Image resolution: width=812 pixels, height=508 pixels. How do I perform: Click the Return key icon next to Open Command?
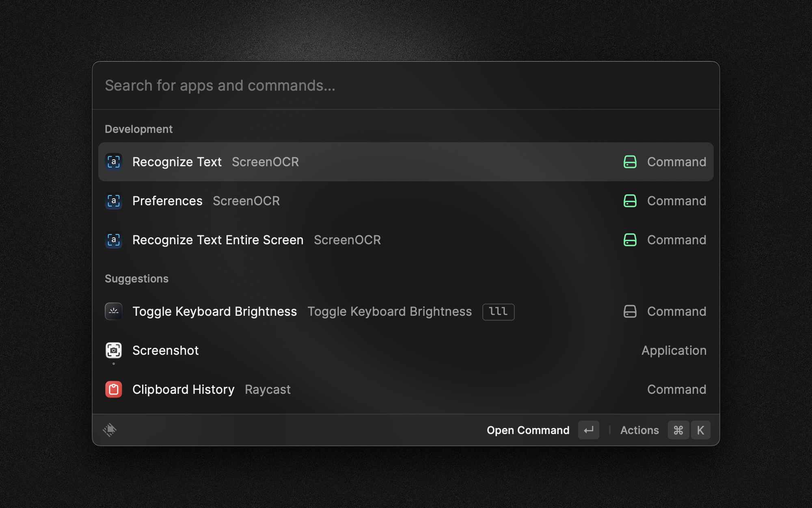pos(589,430)
